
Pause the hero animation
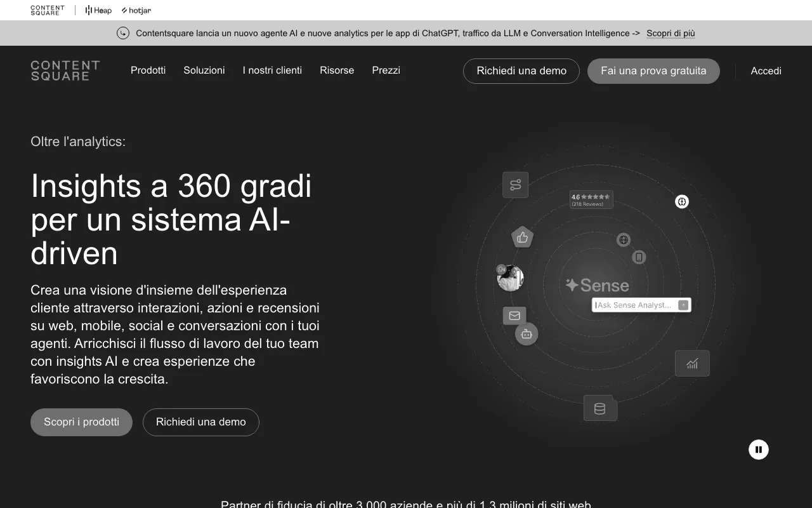pyautogui.click(x=759, y=450)
